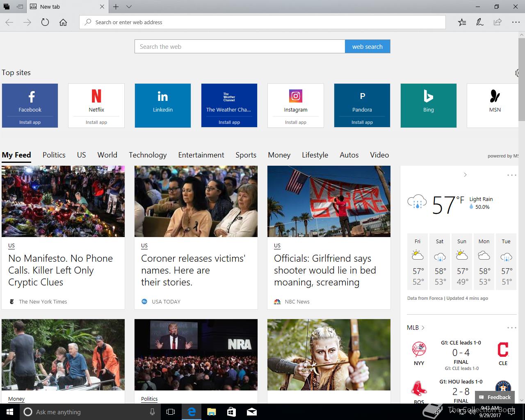Open the Add notes pen icon
The image size is (525, 420).
[479, 22]
